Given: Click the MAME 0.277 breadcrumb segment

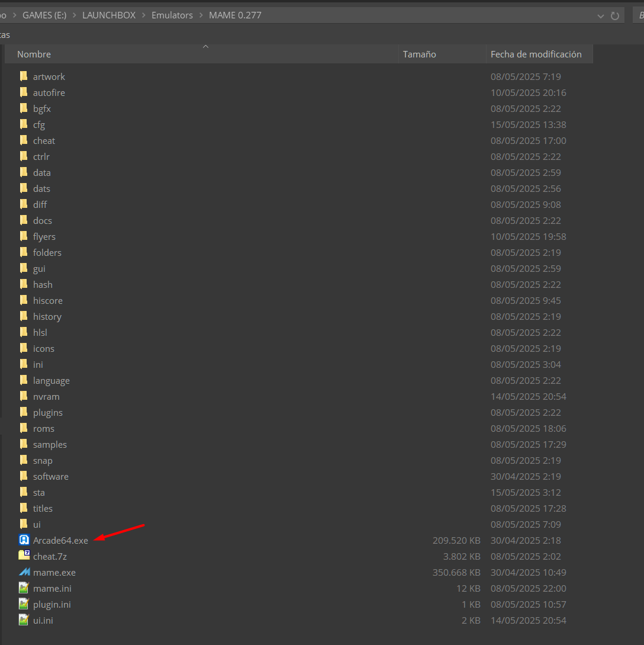Looking at the screenshot, I should point(235,15).
